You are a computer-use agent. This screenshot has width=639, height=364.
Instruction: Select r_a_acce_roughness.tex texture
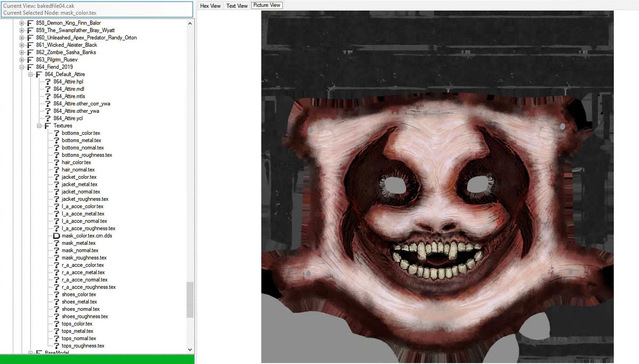tap(89, 287)
